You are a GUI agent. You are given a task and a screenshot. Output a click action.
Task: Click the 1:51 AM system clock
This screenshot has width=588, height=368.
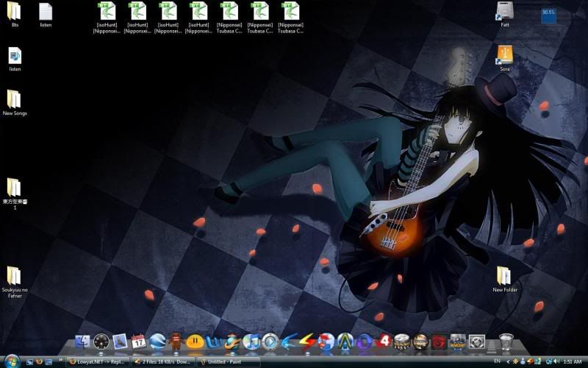point(571,361)
